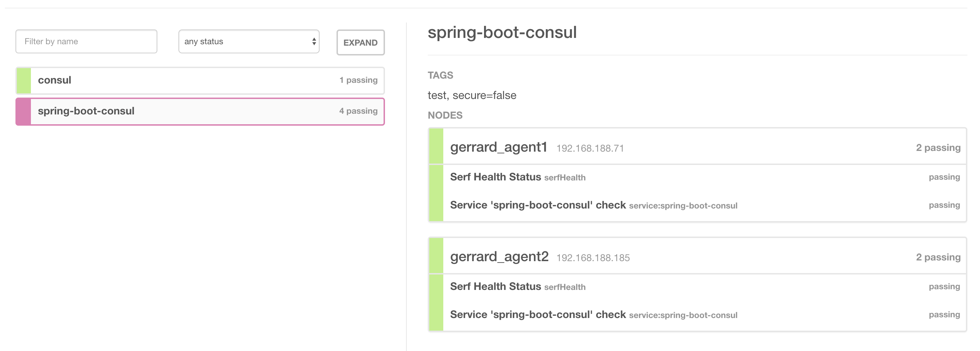Screen dimensions: 980x351
Task: Click IP address 192.168.188.71
Action: [x=590, y=149]
